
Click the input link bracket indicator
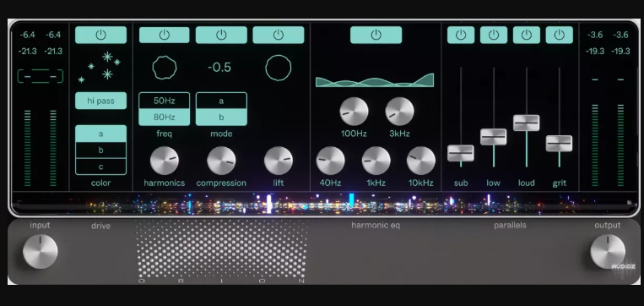coord(41,76)
